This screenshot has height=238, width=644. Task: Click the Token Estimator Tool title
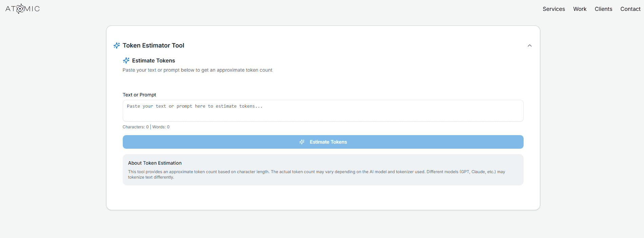[153, 45]
